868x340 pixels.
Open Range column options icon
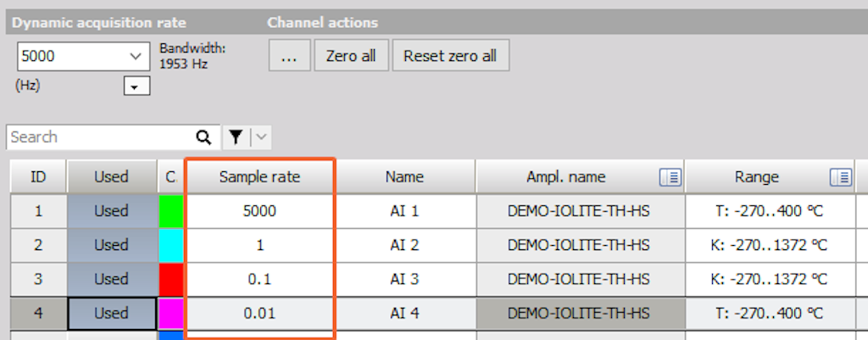[841, 177]
